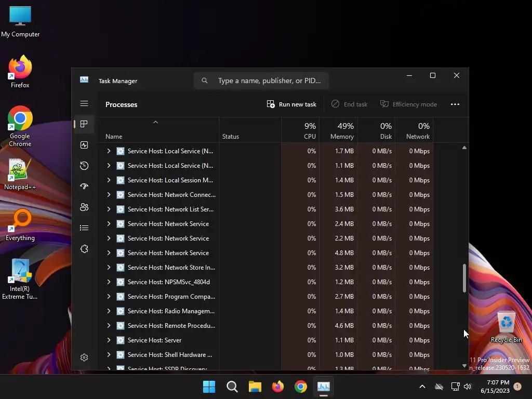Screen dimensions: 532x399
Task: Expand Service Host: Remote Procedu... row
Action: [109, 326]
